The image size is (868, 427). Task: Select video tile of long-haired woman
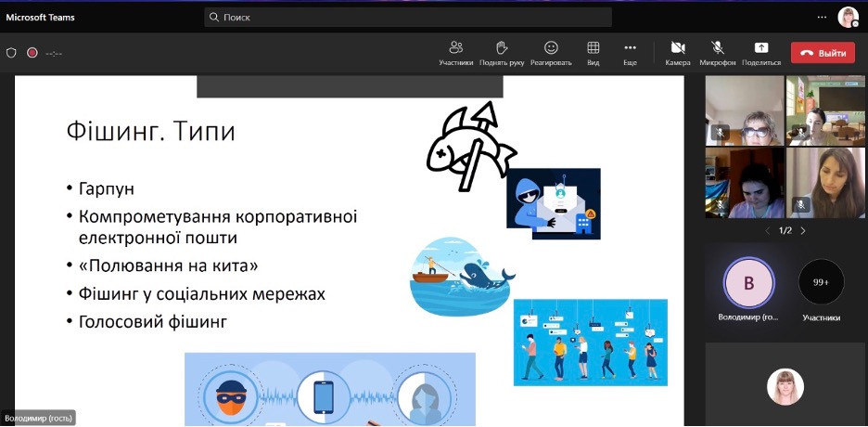click(824, 183)
